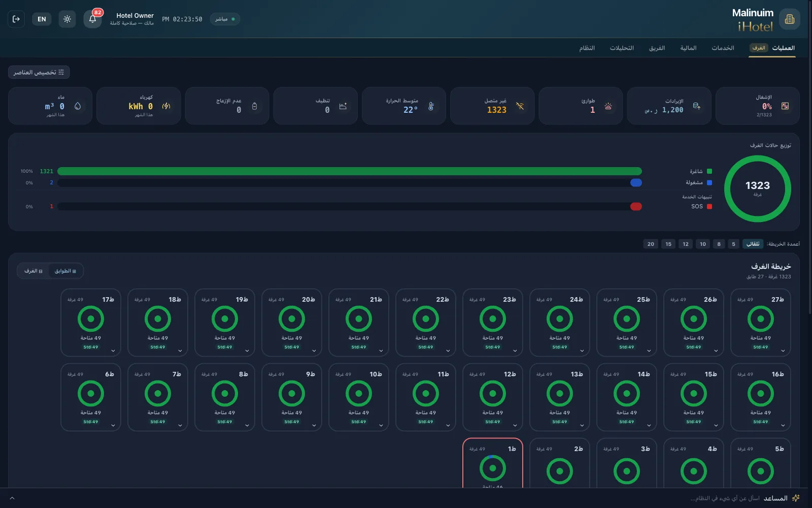
Task: Click the hotel building logo icon
Action: (x=789, y=19)
